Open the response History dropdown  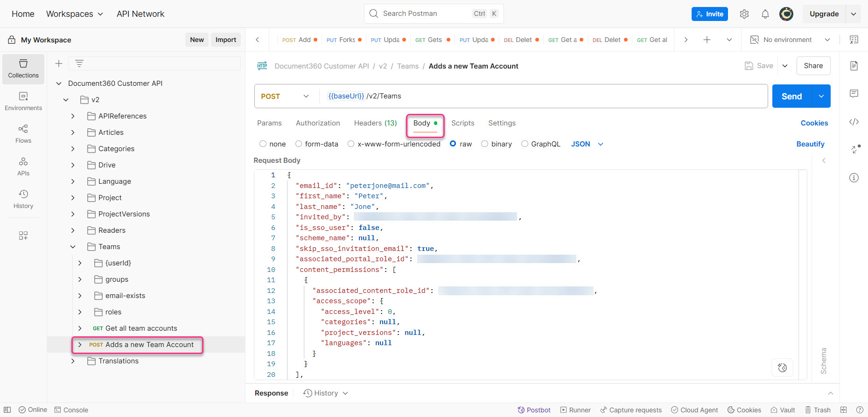[326, 393]
